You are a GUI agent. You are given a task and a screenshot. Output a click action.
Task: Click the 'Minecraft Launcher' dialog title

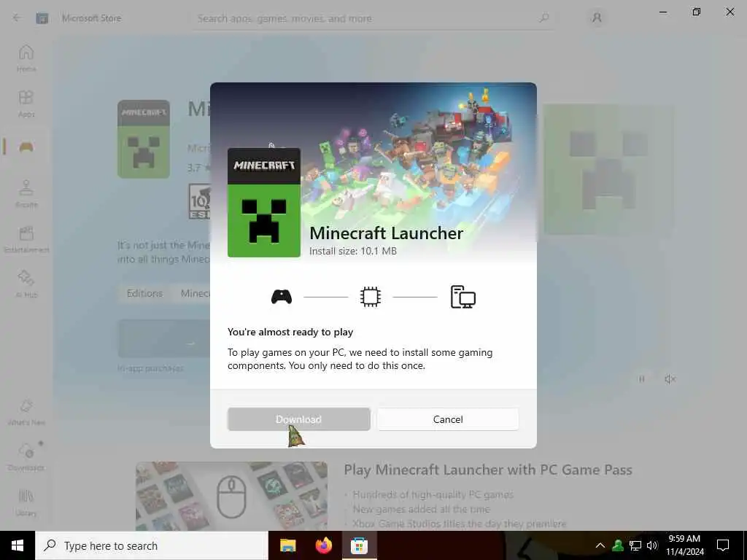pyautogui.click(x=387, y=233)
